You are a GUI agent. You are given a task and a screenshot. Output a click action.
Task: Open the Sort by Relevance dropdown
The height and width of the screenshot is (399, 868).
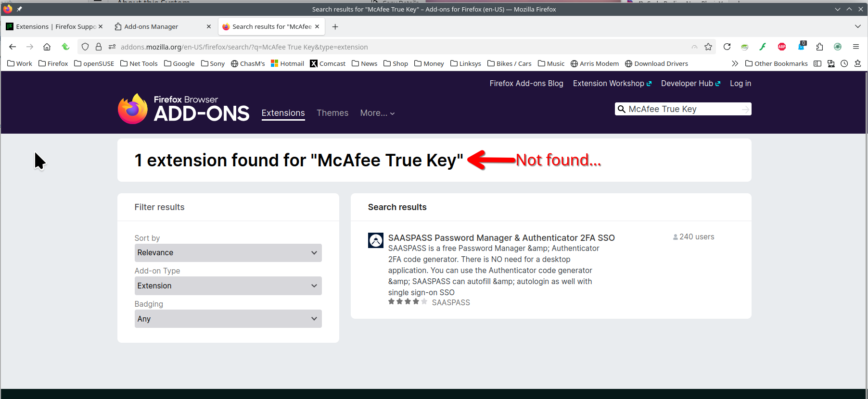pyautogui.click(x=228, y=253)
